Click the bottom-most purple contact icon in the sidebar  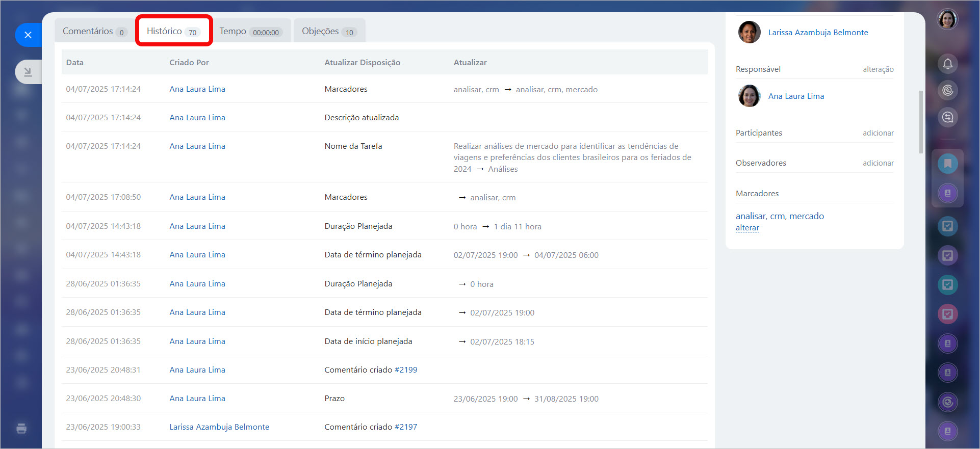tap(947, 431)
